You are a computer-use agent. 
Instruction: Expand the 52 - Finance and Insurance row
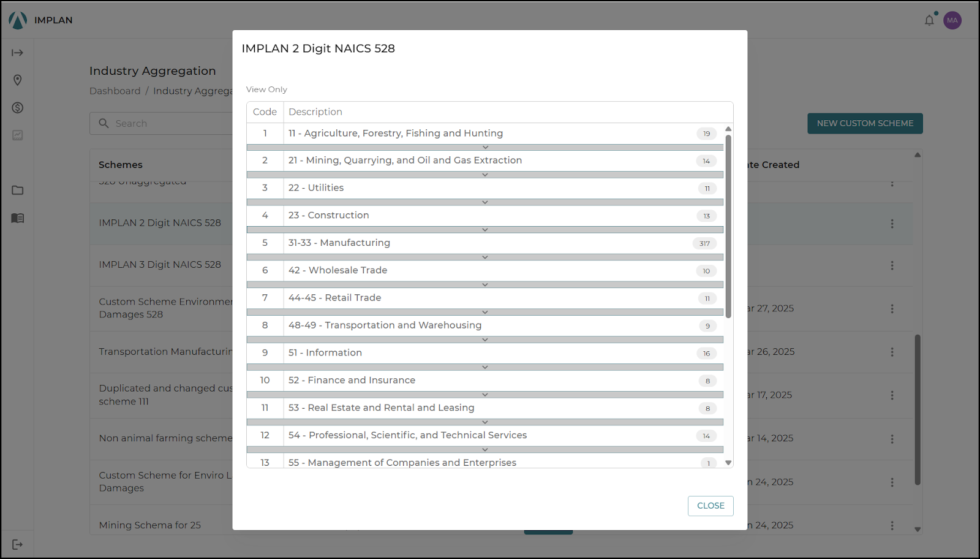[x=485, y=395]
